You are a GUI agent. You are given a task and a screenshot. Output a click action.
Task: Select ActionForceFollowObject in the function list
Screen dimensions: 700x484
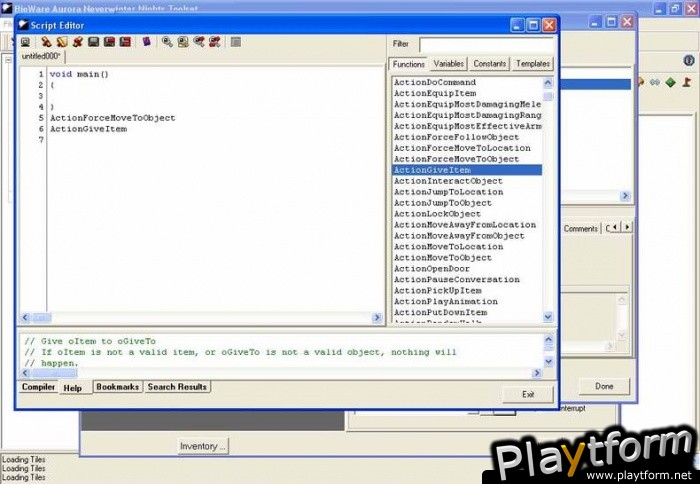pyautogui.click(x=467, y=137)
